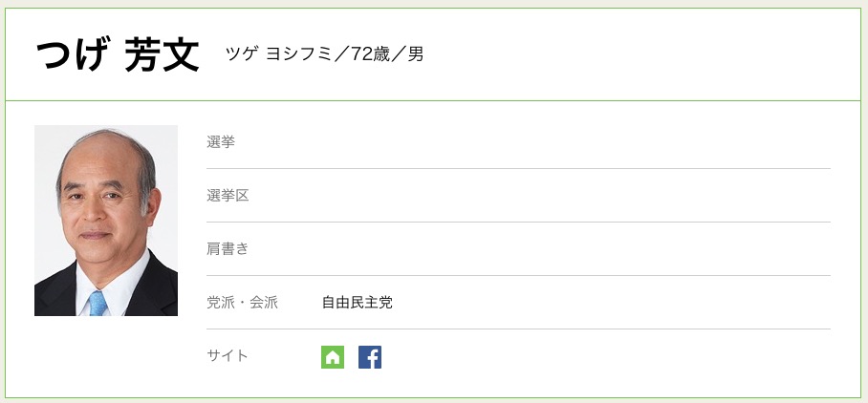Select the katakana reading ツゲ

(241, 53)
